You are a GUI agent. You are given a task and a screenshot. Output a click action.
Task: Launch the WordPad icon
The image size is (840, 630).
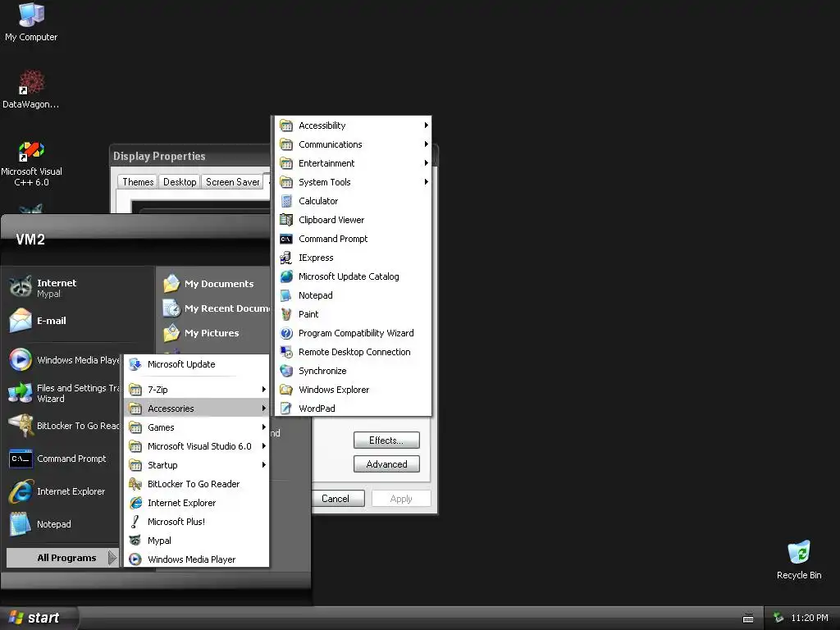pyautogui.click(x=286, y=409)
